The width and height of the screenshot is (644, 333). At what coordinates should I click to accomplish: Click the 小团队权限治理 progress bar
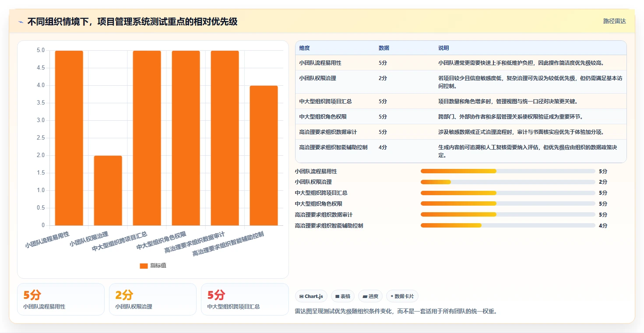point(508,182)
